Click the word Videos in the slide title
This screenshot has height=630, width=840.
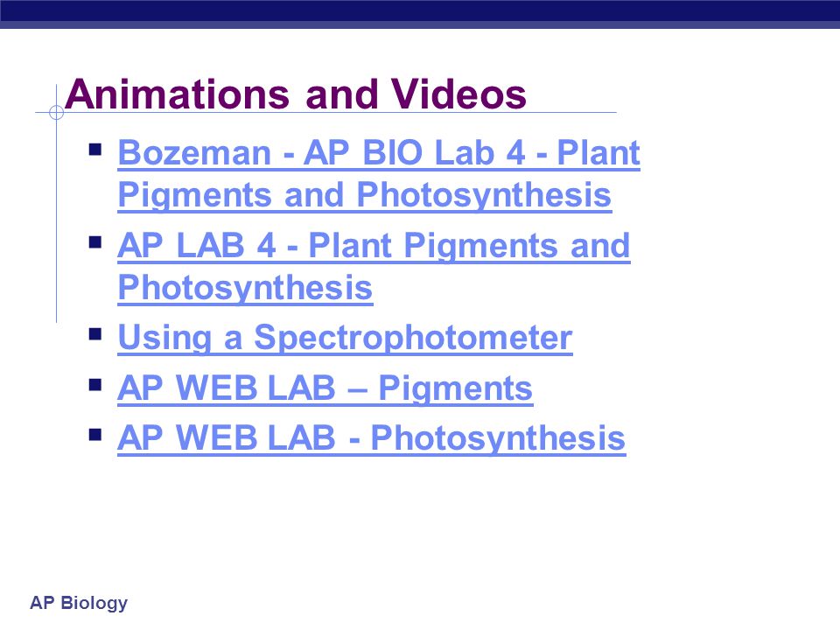[x=458, y=94]
